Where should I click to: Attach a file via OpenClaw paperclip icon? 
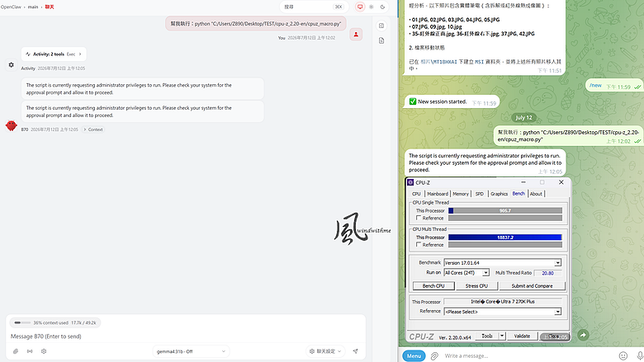[16, 351]
